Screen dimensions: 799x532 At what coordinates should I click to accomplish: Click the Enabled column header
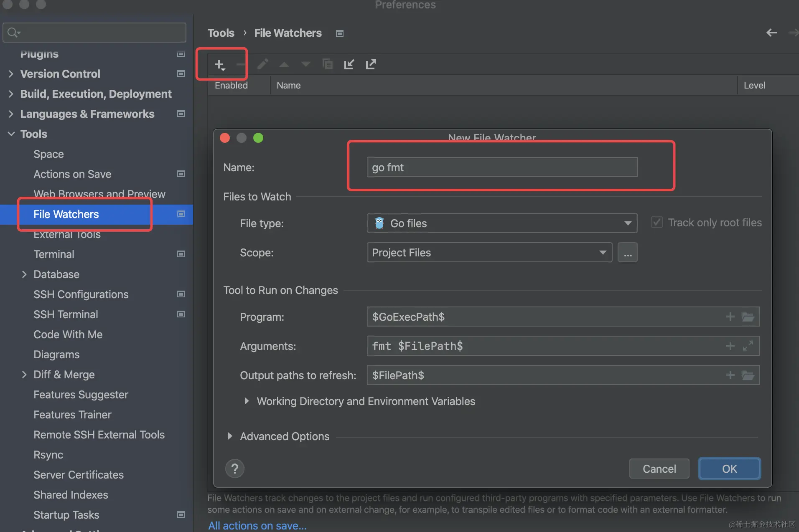coord(231,85)
